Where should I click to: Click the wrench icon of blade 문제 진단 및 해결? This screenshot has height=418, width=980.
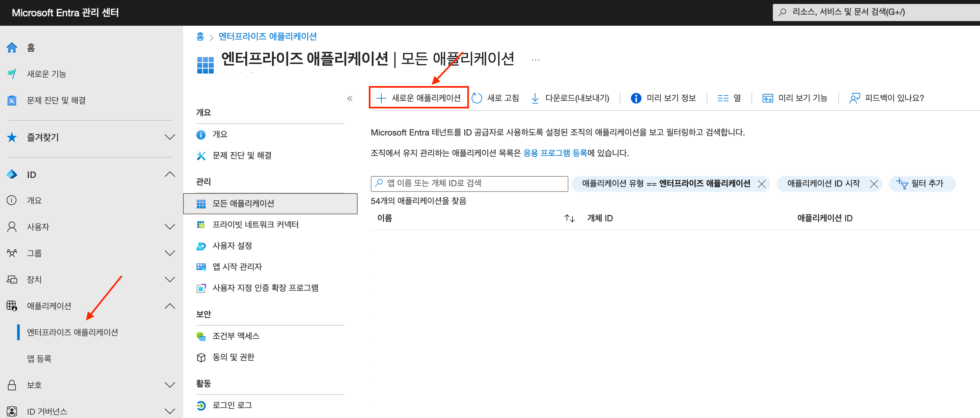point(201,156)
